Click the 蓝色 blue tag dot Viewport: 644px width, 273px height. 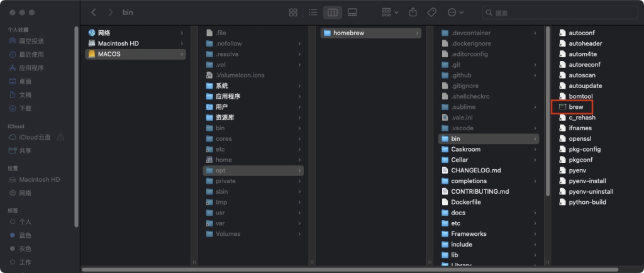(x=13, y=235)
